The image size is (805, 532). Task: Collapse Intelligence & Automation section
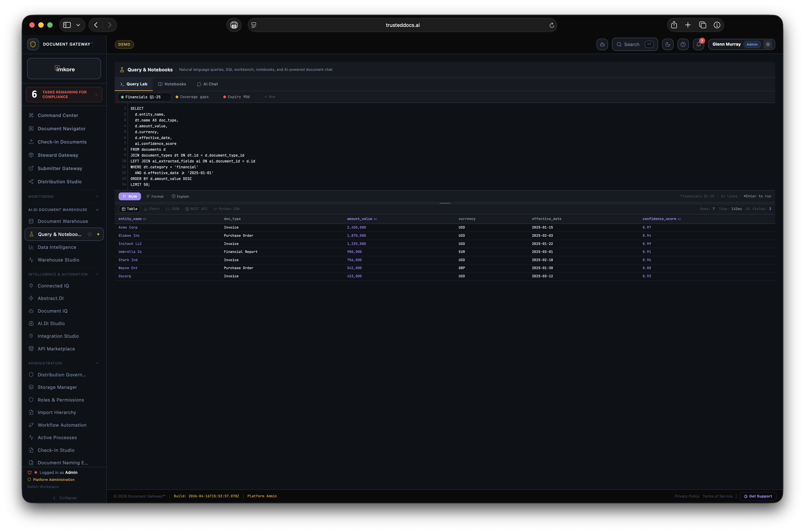coord(64,274)
